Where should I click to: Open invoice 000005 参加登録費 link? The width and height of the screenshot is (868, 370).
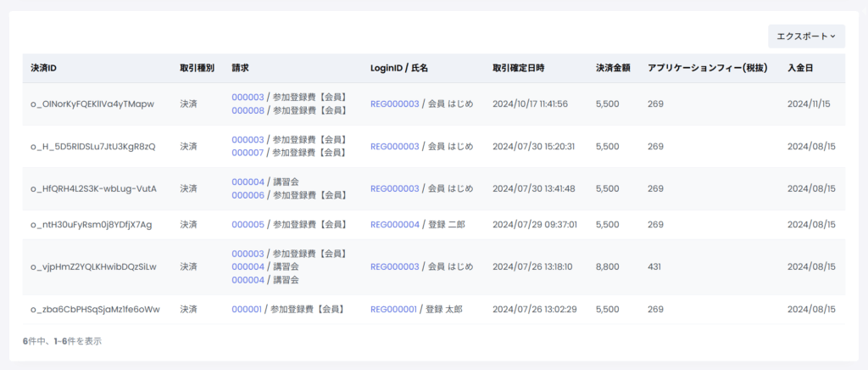248,225
